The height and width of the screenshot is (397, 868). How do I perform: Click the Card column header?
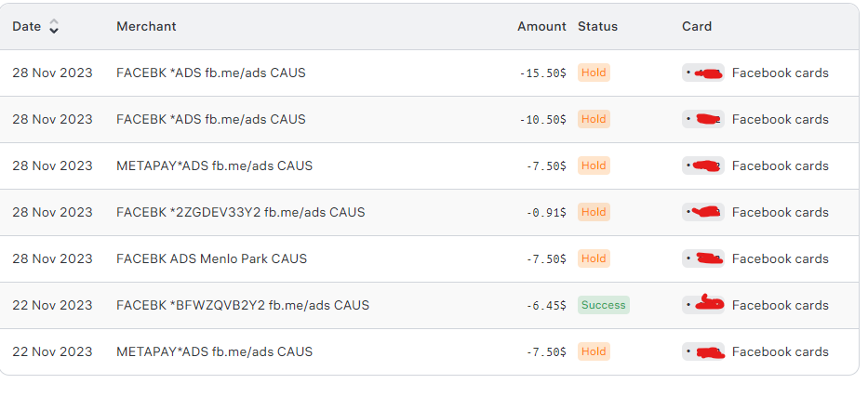pos(697,26)
